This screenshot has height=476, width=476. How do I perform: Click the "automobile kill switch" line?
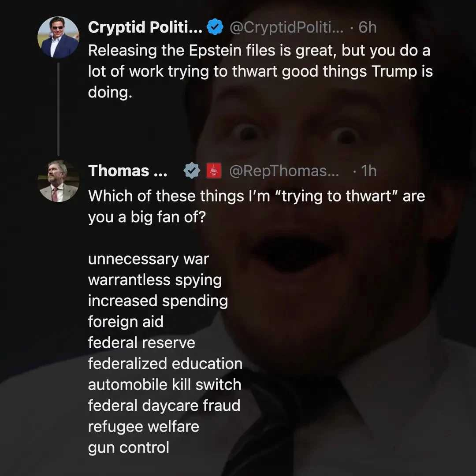click(165, 384)
